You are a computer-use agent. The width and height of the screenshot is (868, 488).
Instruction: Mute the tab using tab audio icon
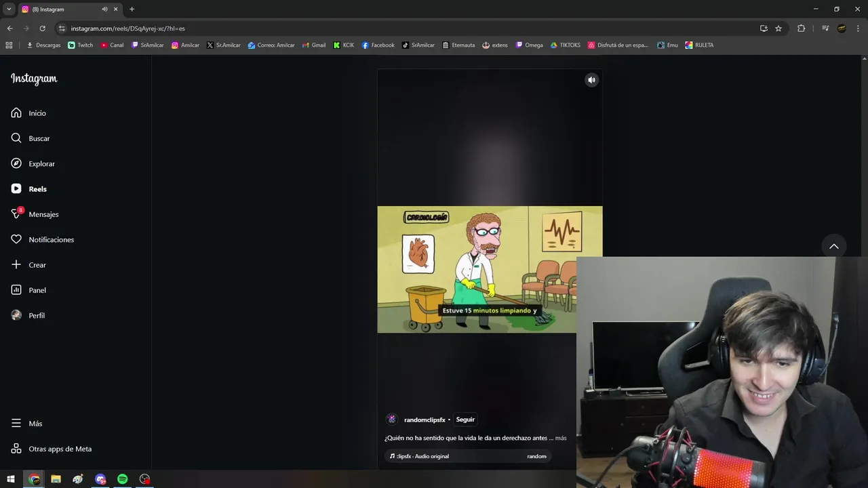(x=104, y=9)
